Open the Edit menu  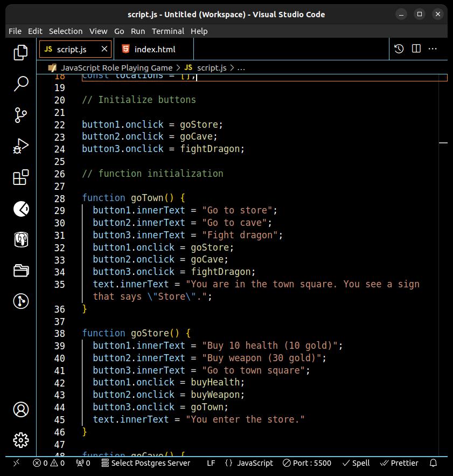click(35, 31)
